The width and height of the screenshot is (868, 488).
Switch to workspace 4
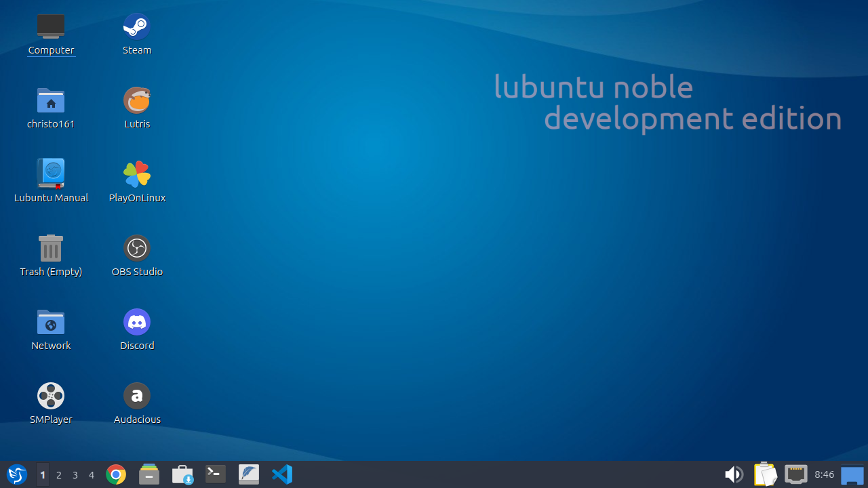(x=92, y=475)
